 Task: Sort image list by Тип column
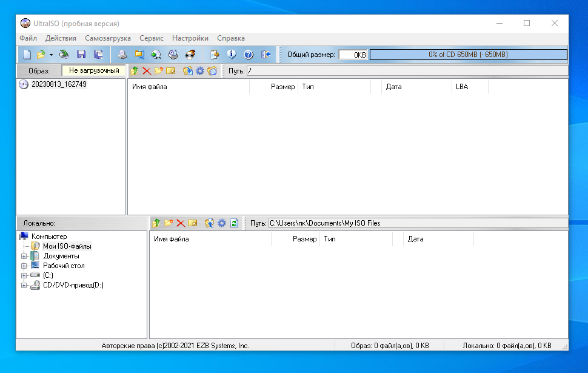coord(334,87)
